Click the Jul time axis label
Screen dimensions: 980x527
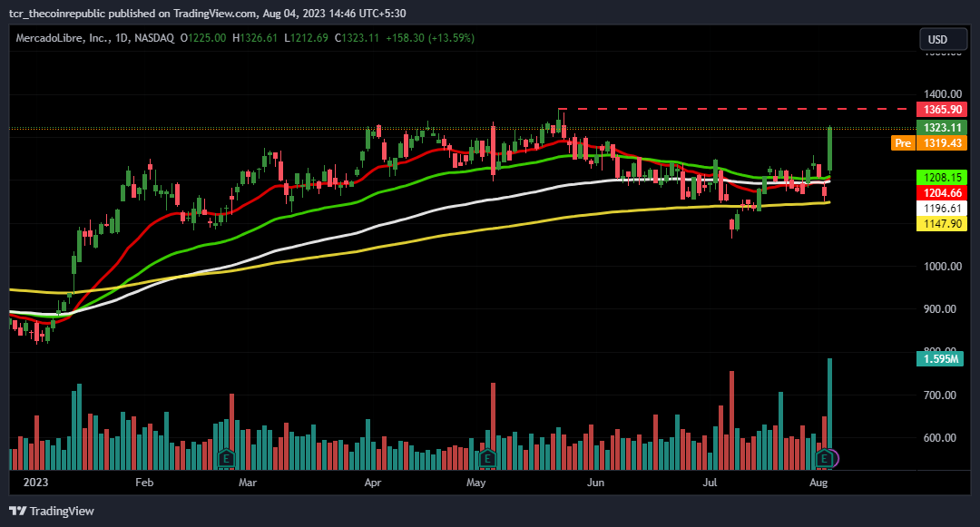pyautogui.click(x=710, y=483)
